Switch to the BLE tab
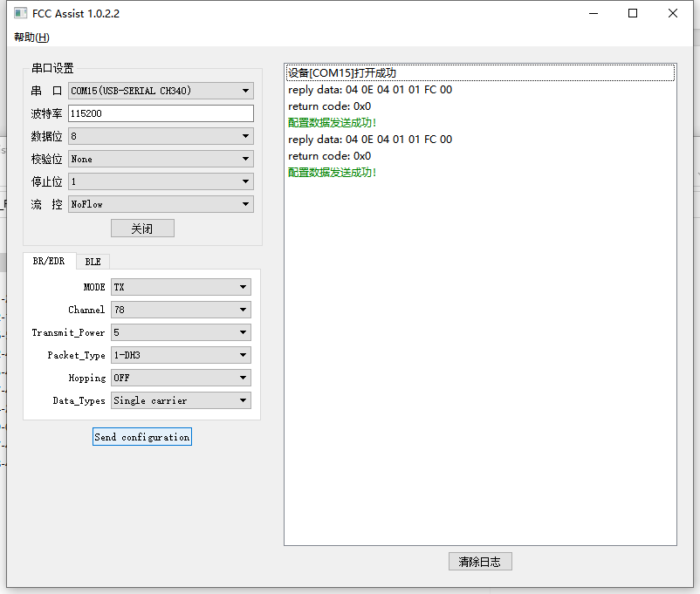Viewport: 700px width, 594px height. (x=93, y=262)
